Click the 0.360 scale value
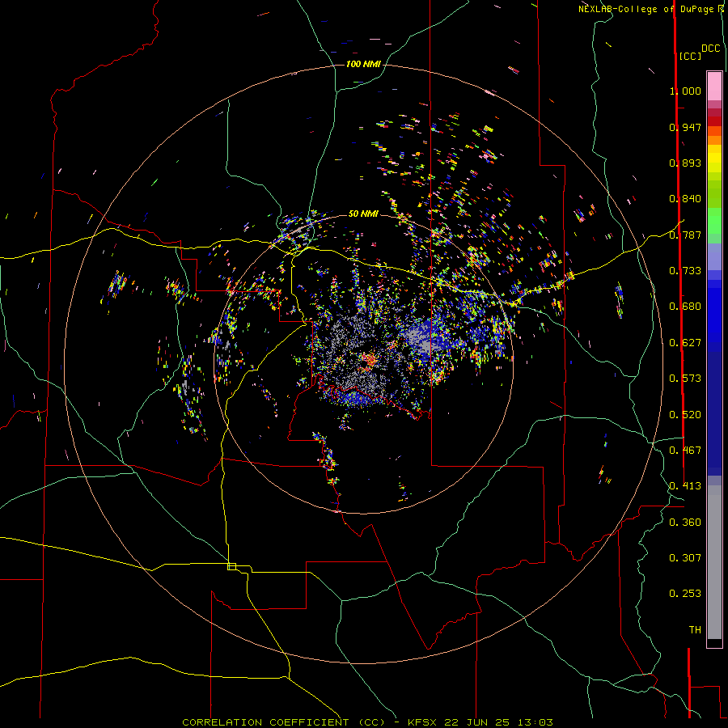The width and height of the screenshot is (728, 728). [x=685, y=523]
